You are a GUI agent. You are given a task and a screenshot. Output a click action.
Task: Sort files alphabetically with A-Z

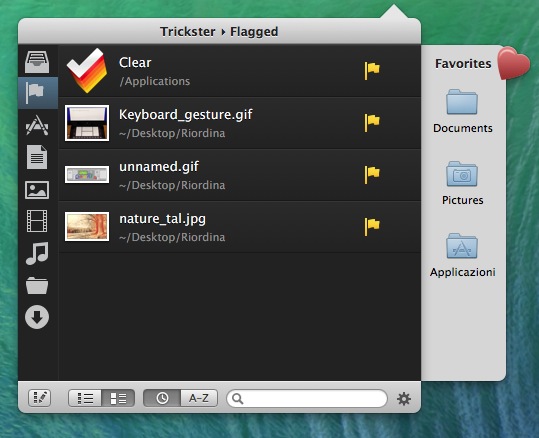[199, 398]
